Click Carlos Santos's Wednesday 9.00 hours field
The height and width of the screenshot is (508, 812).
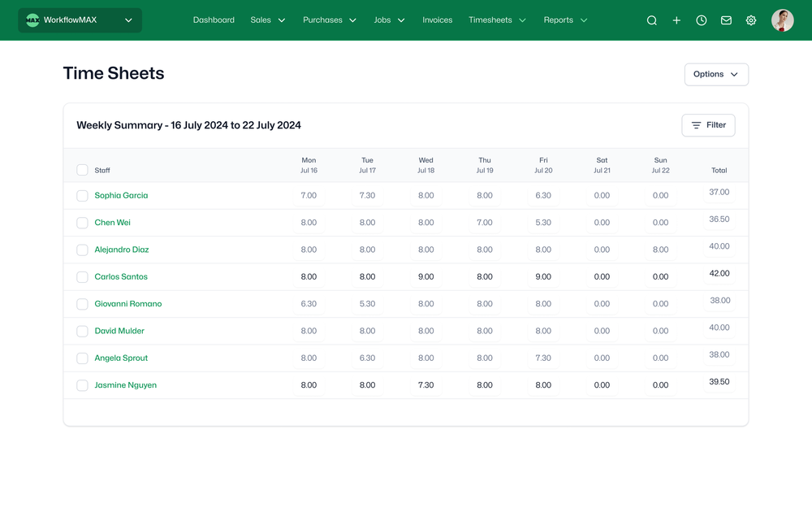(426, 277)
